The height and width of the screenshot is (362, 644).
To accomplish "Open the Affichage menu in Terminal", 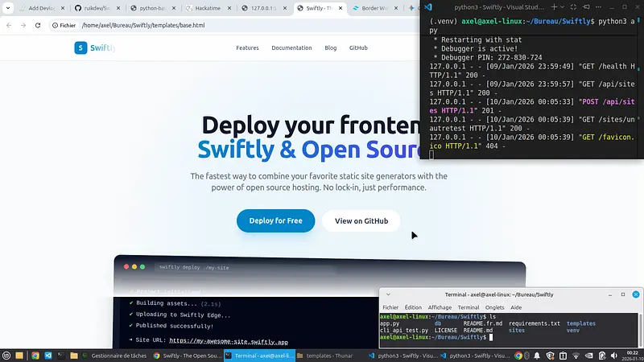I will click(440, 307).
